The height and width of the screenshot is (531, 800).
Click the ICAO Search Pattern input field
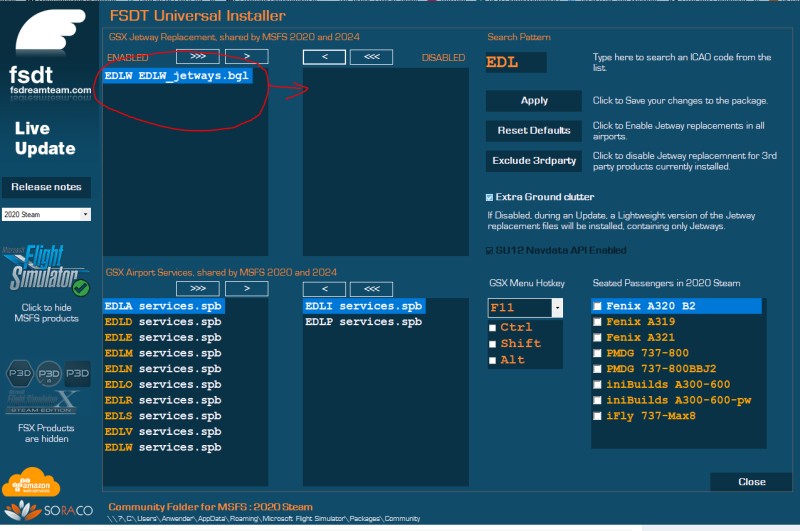coord(516,62)
